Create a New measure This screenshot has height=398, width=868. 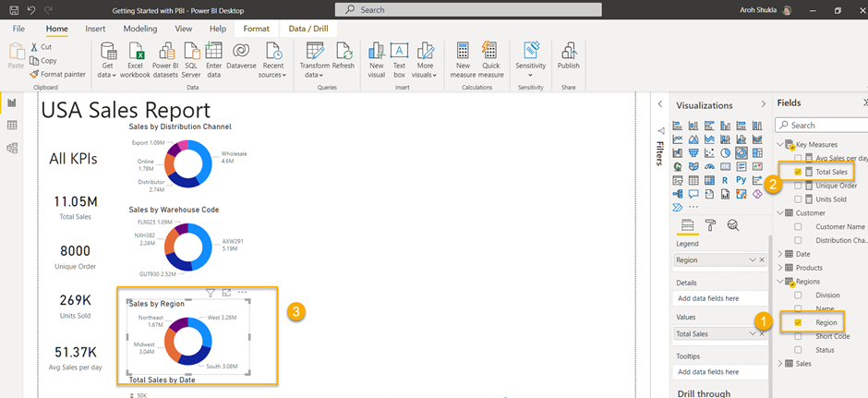[x=463, y=60]
